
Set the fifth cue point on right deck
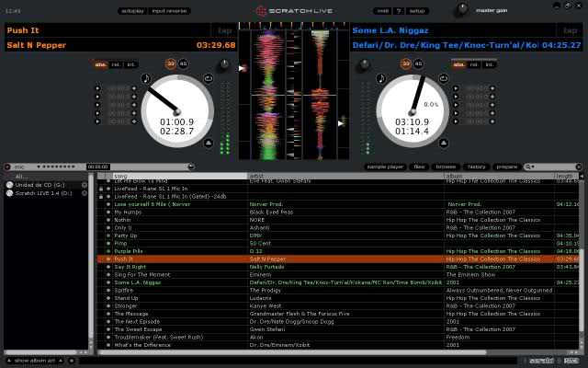click(492, 121)
